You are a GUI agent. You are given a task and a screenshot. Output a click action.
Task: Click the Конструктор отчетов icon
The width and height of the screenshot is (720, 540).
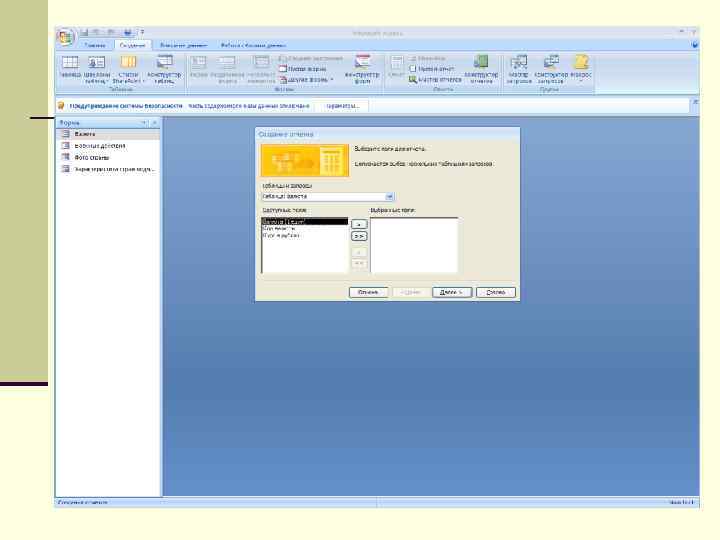click(x=481, y=69)
